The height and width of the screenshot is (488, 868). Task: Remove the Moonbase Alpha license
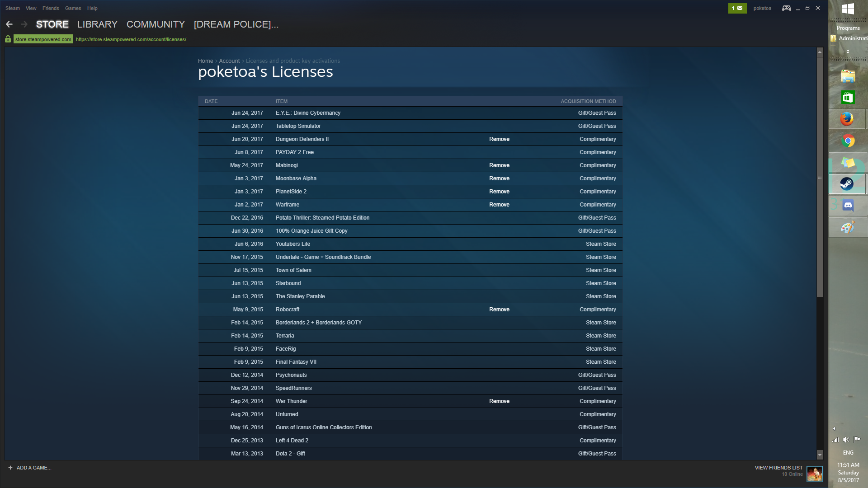tap(499, 178)
